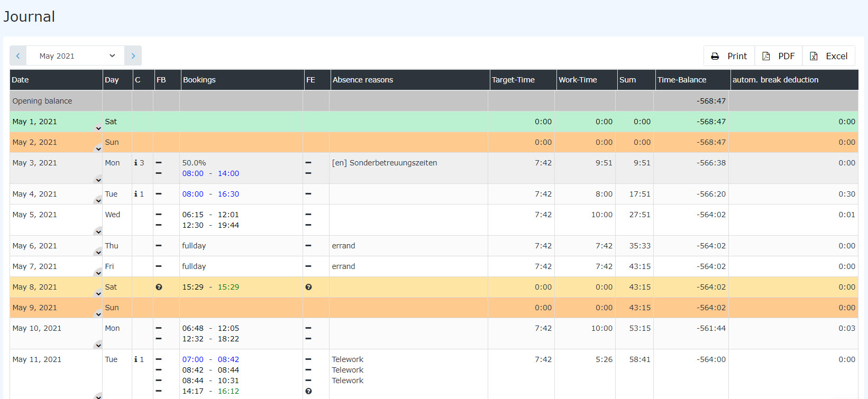Print the journal
Viewport: 868px width, 399px height.
point(729,56)
